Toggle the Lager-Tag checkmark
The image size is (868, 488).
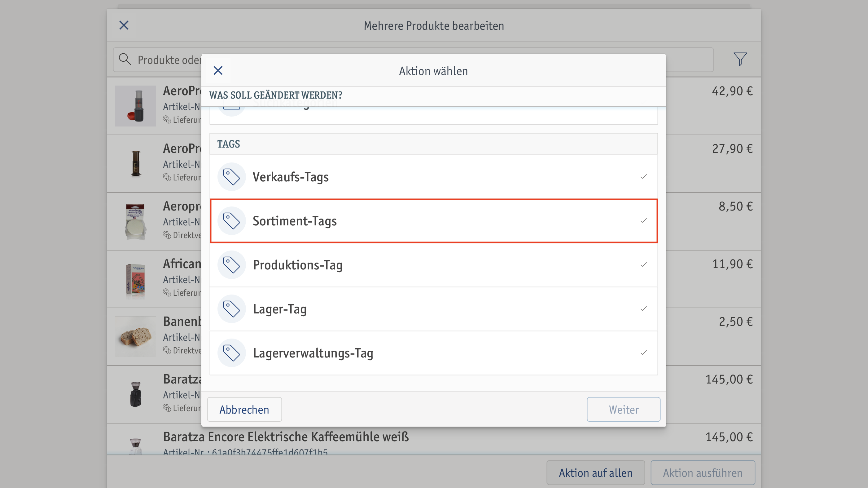coord(644,308)
